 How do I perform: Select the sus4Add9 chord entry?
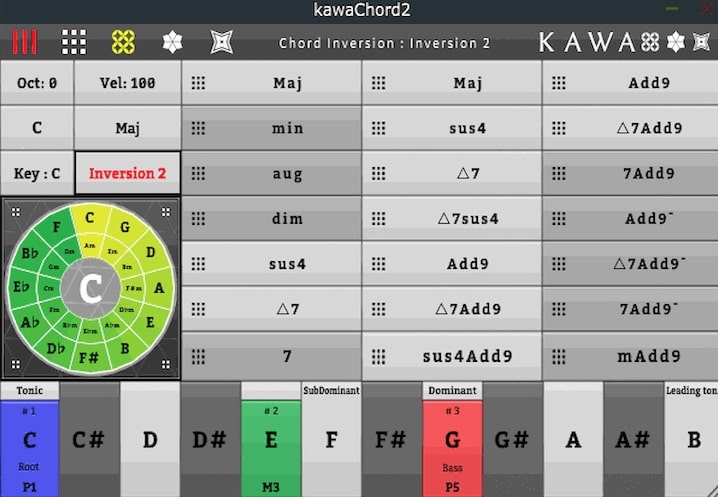467,355
